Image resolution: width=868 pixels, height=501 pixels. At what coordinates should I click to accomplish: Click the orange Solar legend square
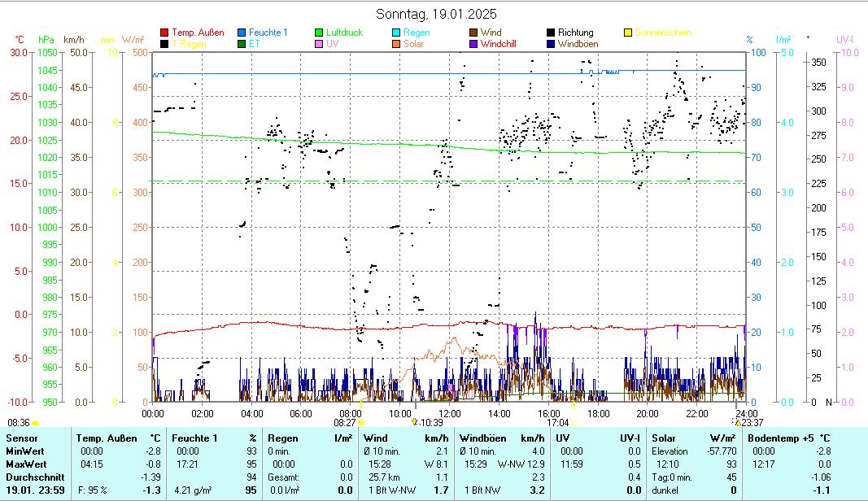pyautogui.click(x=396, y=44)
